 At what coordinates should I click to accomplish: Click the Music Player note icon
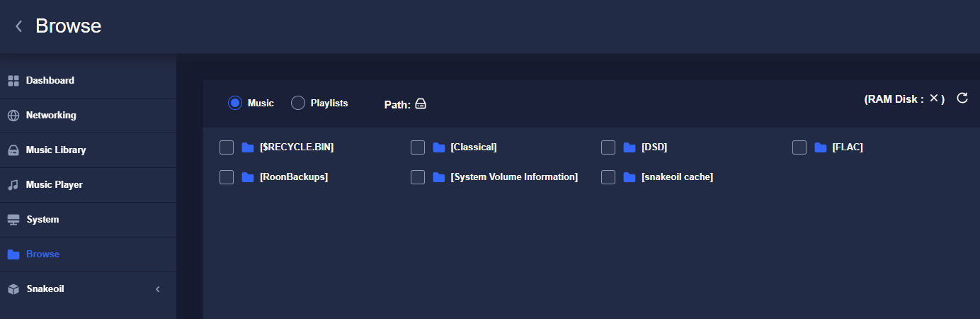13,185
